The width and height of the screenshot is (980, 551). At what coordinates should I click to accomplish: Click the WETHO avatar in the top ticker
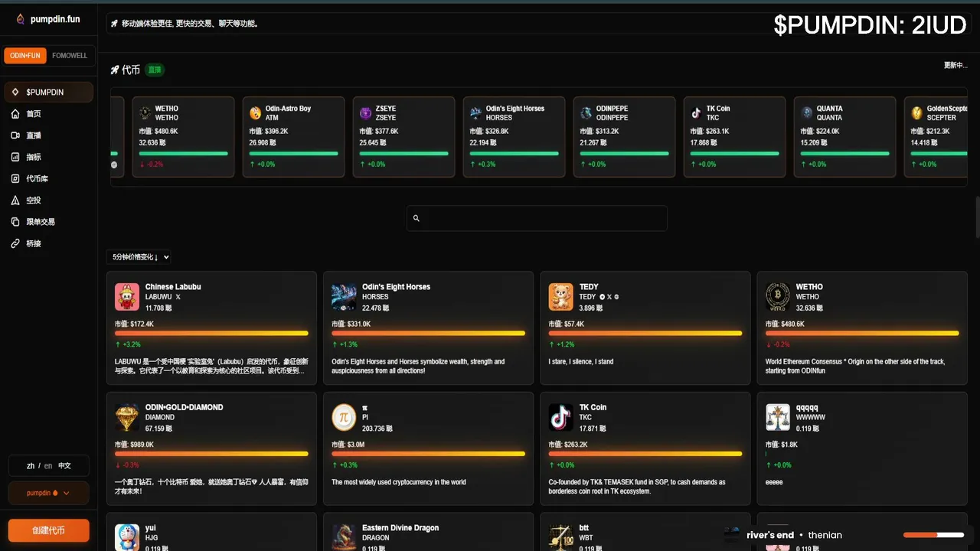coord(145,112)
